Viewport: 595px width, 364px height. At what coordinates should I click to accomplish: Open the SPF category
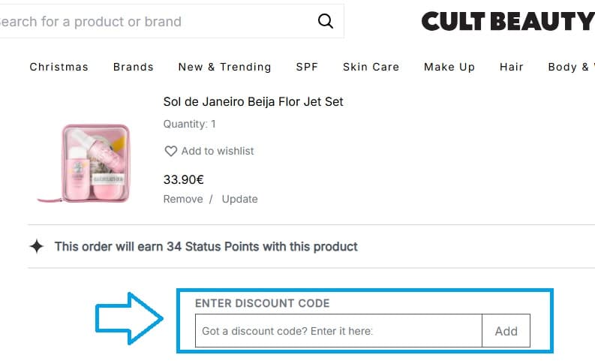pyautogui.click(x=307, y=67)
